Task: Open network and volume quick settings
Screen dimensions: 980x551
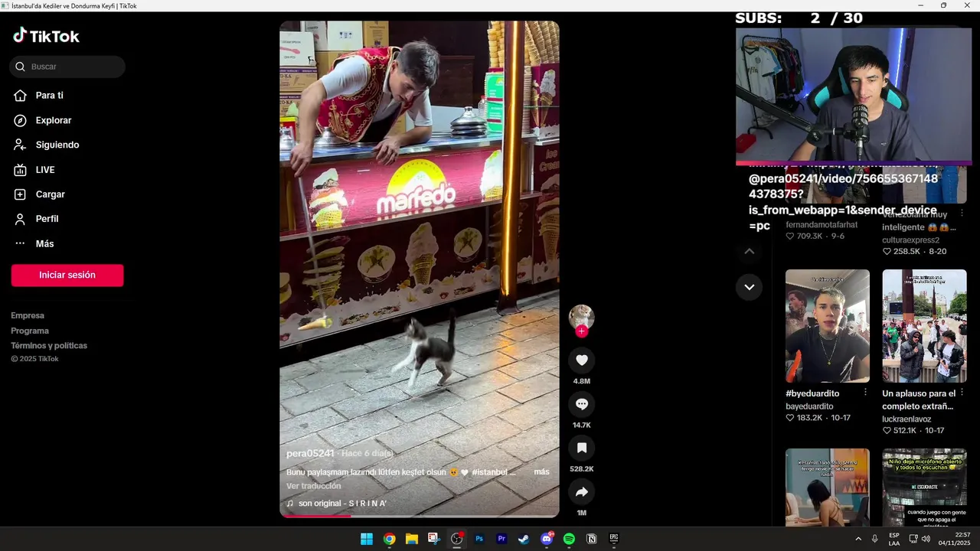Action: point(920,539)
